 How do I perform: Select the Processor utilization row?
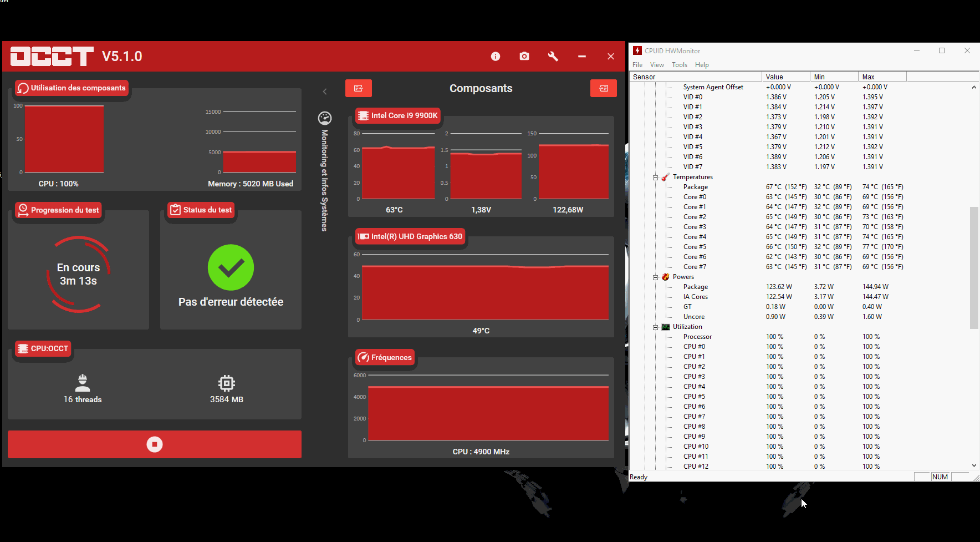pos(697,337)
